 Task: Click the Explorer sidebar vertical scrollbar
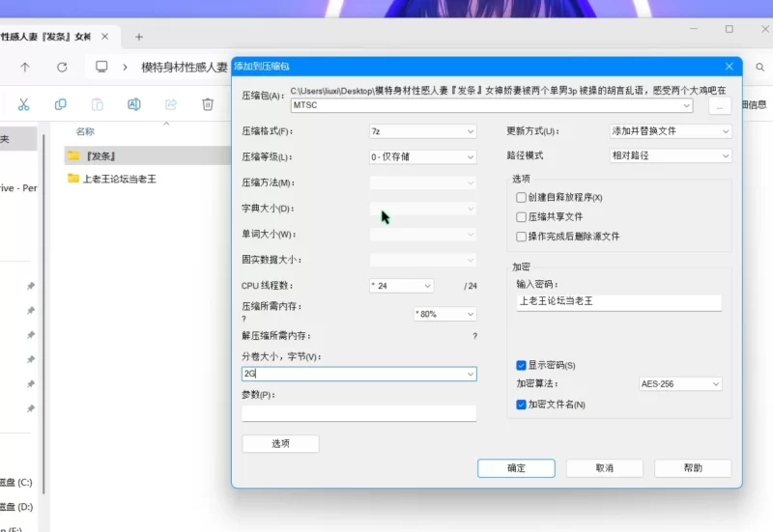coord(43,316)
